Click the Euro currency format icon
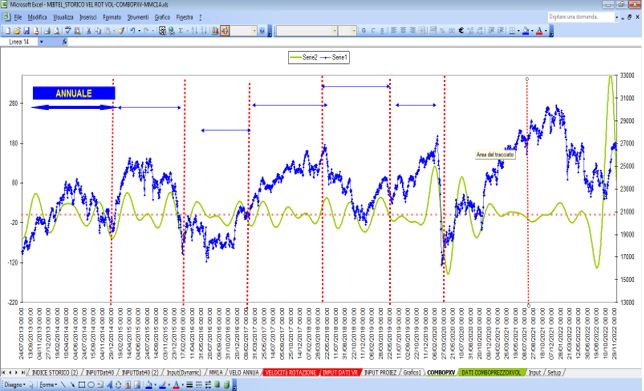644x391 pixels. 461,31
